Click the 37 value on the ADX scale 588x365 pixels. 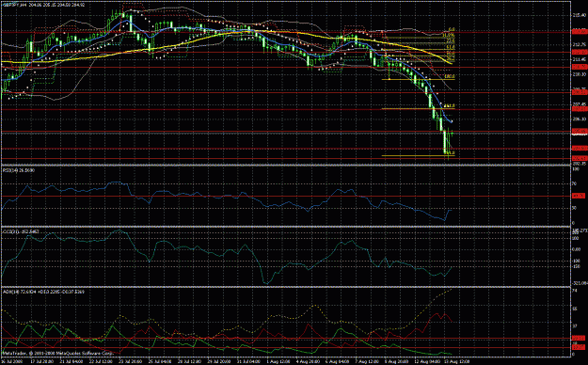575,326
